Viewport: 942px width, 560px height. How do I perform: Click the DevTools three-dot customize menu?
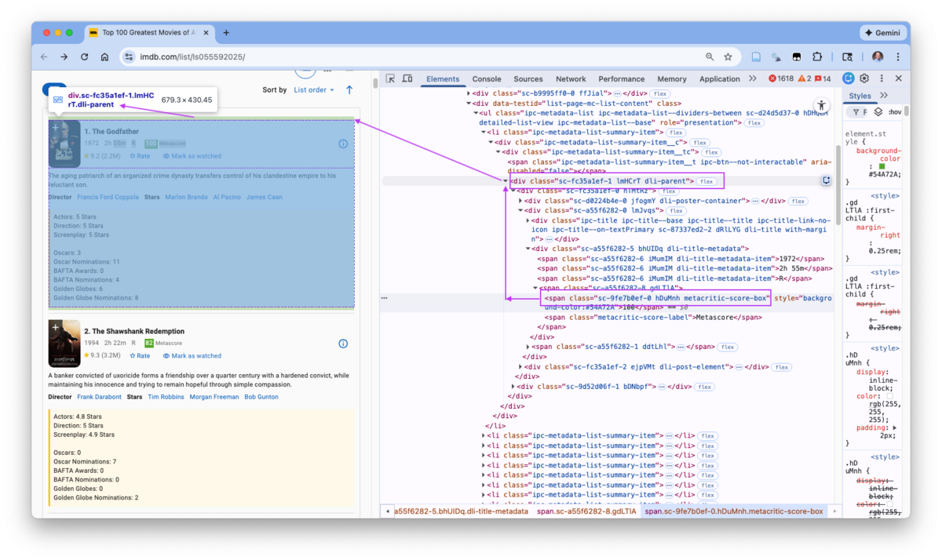pyautogui.click(x=882, y=78)
